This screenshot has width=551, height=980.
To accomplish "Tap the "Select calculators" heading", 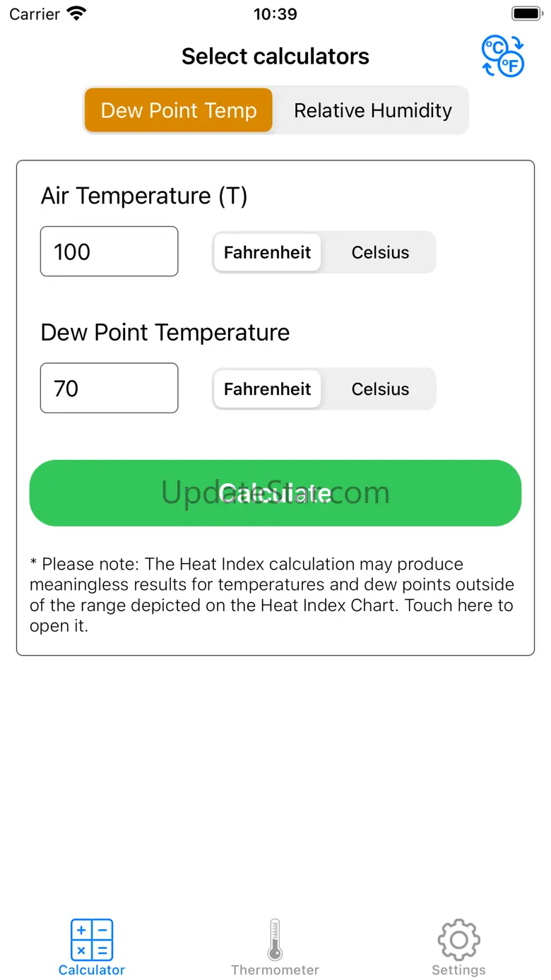I will tap(275, 57).
